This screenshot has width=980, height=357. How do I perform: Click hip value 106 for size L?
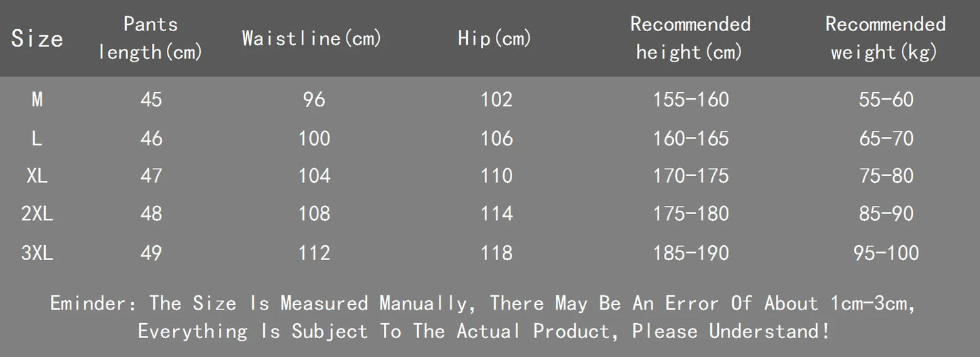coord(496,138)
